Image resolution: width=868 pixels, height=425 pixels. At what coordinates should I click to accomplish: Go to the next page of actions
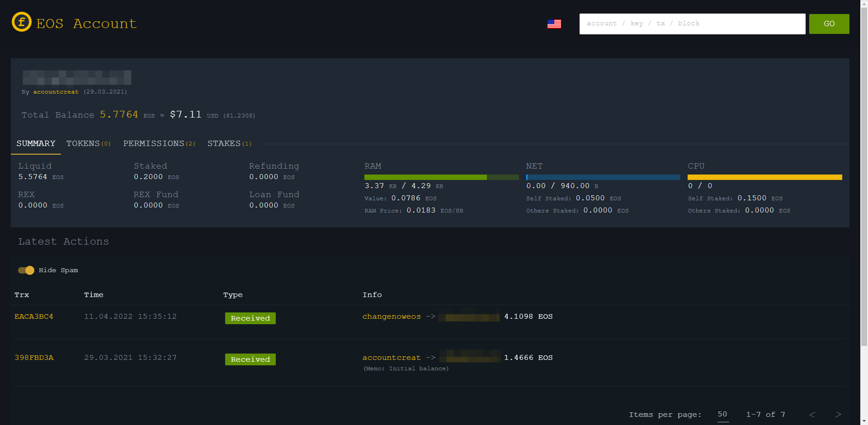tap(838, 415)
